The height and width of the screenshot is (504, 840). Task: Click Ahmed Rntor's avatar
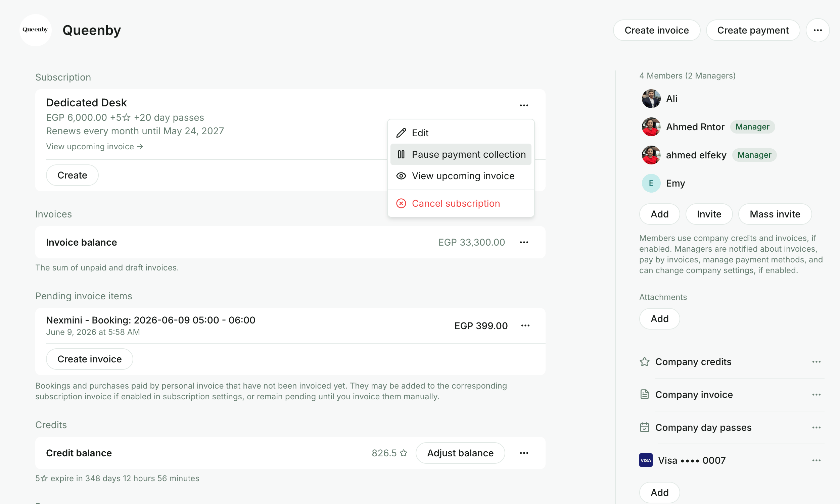click(651, 127)
